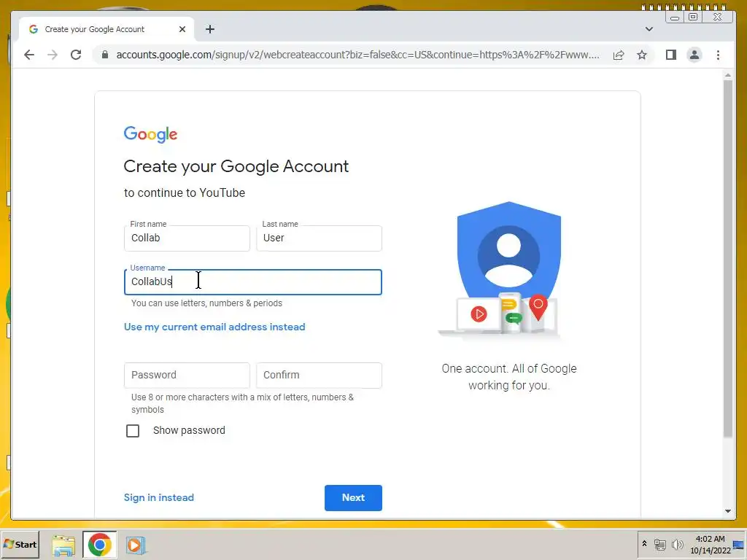Click the scrollbar up arrow
This screenshot has height=560, width=747.
point(727,75)
